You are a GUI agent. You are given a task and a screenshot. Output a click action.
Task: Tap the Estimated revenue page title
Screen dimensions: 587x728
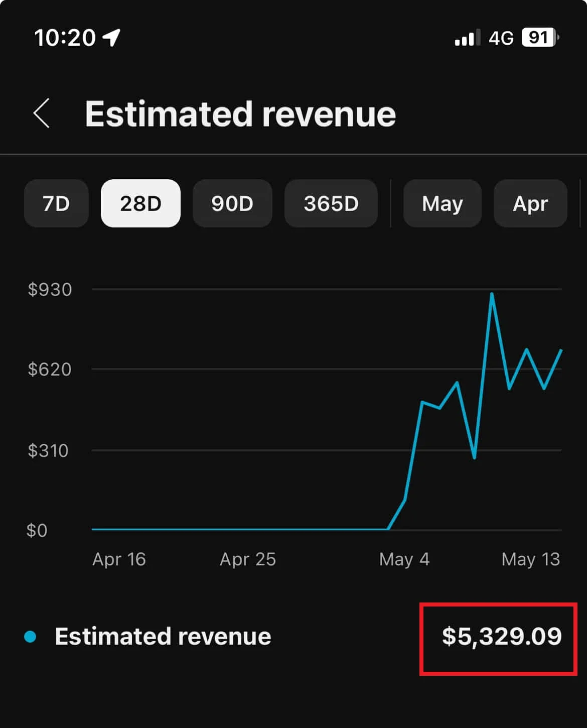(240, 114)
